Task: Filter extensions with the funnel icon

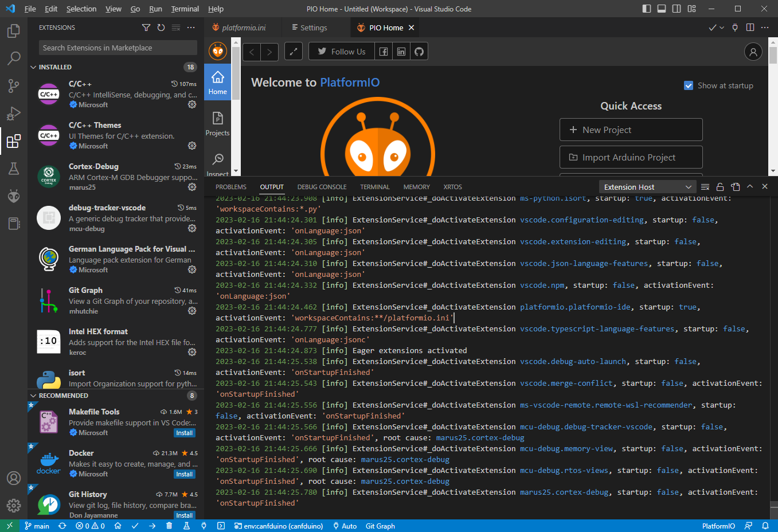Action: click(146, 28)
